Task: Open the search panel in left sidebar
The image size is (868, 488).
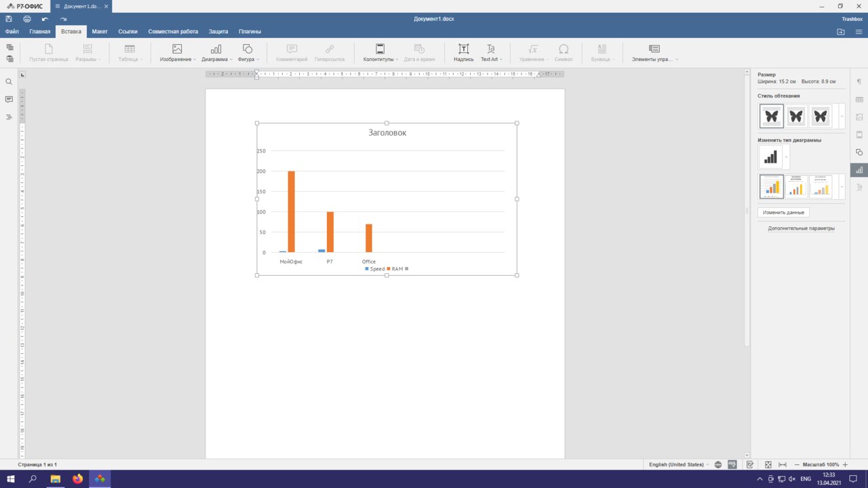Action: [9, 82]
